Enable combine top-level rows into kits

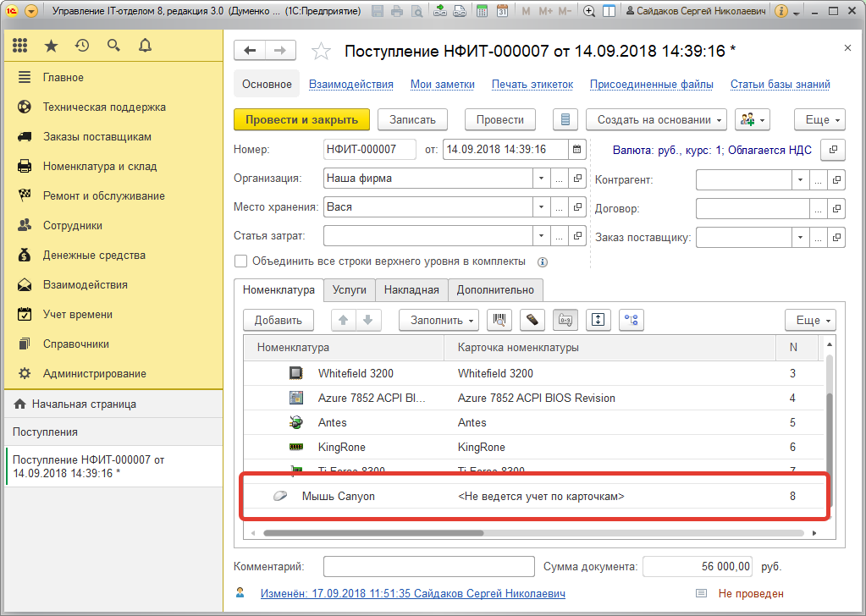click(240, 261)
